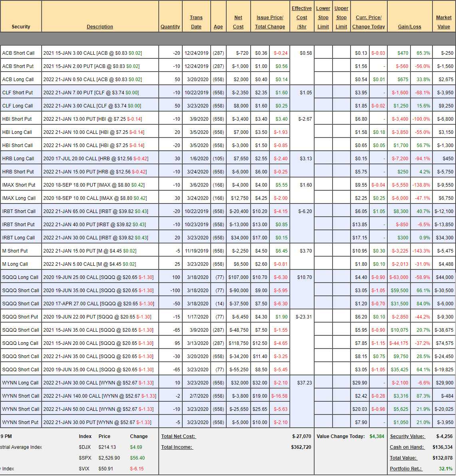
Task: Select the ACB Short Call security cell
Action: (18, 53)
